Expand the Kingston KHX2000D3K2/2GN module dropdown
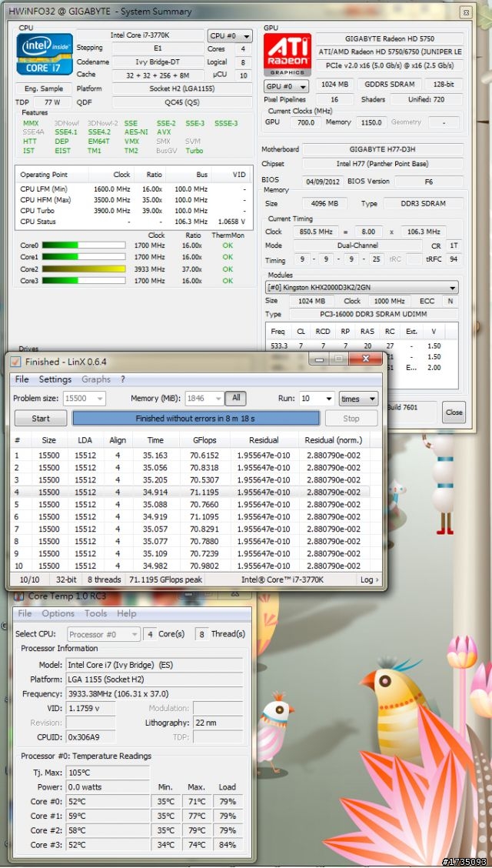492x868 pixels. tap(362, 287)
